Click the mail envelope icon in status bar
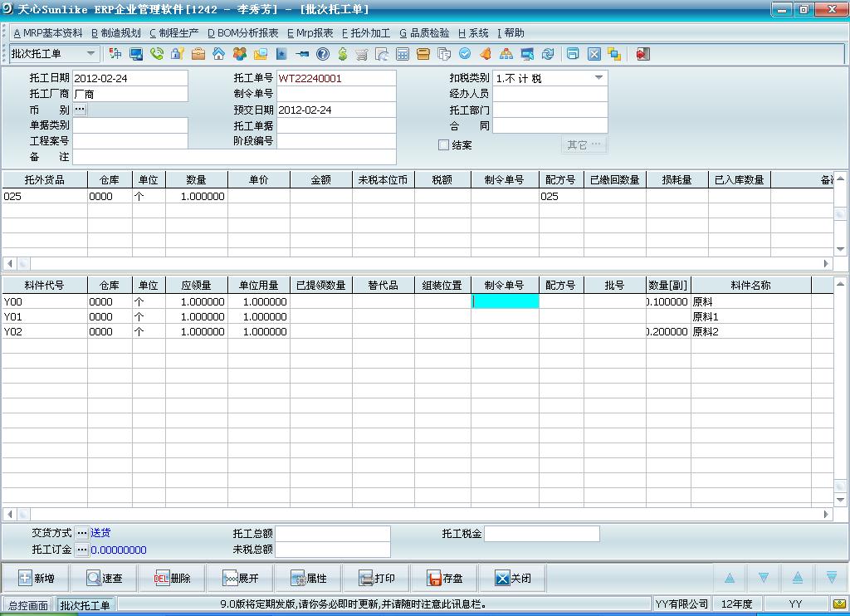 pos(840,604)
